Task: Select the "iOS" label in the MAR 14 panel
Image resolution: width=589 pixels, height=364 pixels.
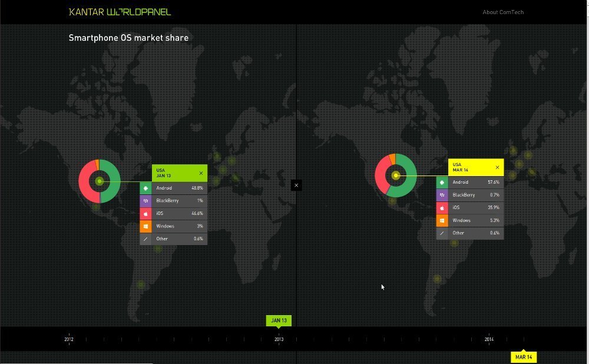Action: 456,207
